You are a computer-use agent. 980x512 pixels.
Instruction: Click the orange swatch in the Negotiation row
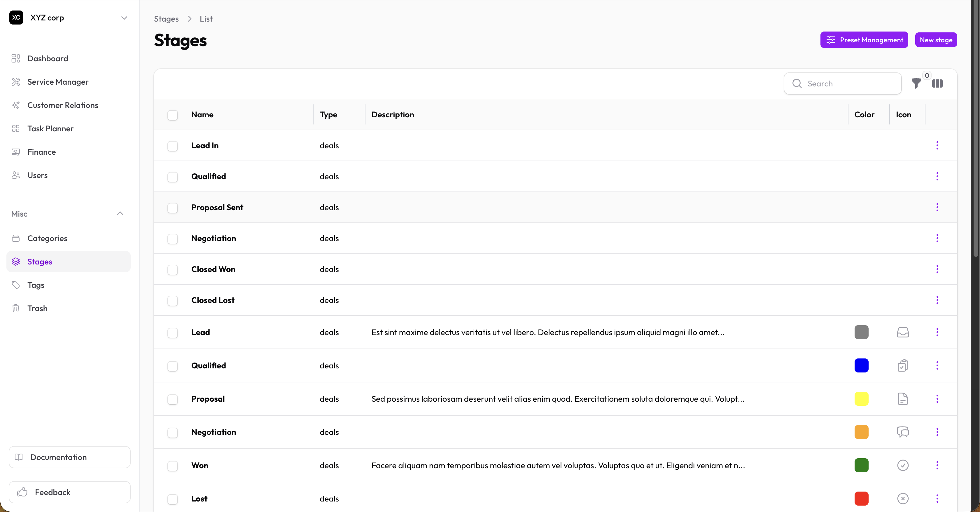tap(861, 432)
